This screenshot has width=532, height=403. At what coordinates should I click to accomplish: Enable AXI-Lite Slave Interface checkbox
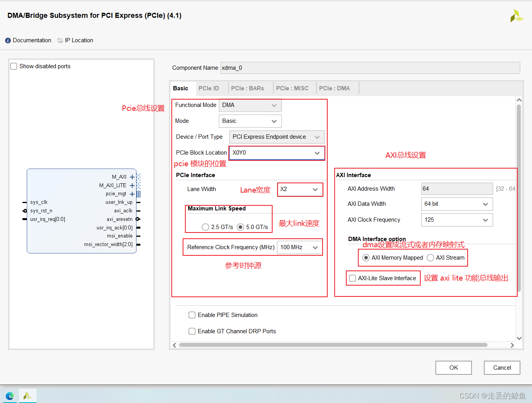tap(352, 278)
